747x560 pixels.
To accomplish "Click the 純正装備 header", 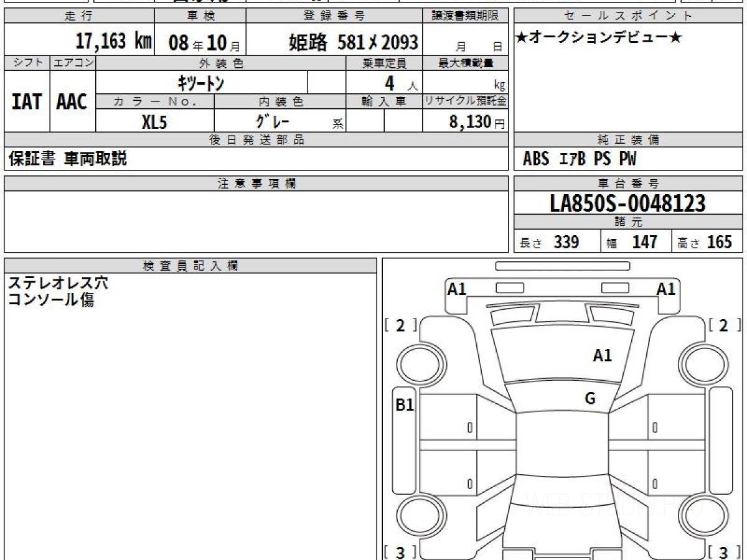I will point(628,140).
